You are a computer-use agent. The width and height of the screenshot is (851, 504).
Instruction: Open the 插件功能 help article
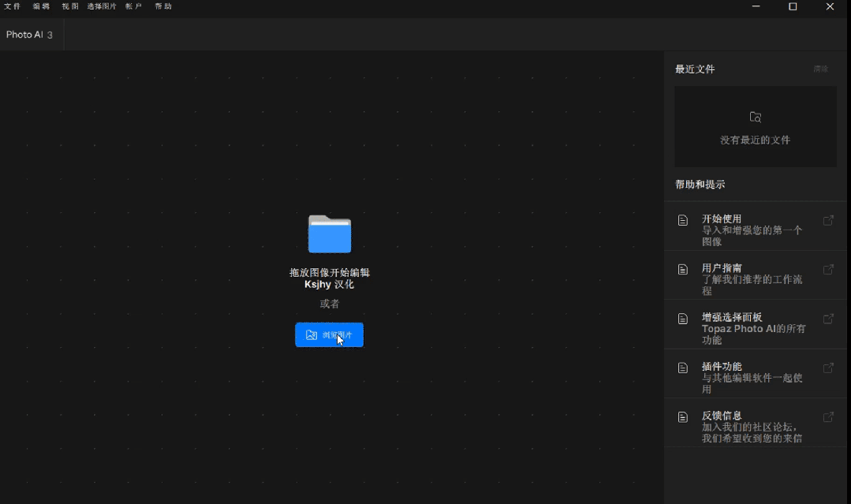(x=756, y=374)
